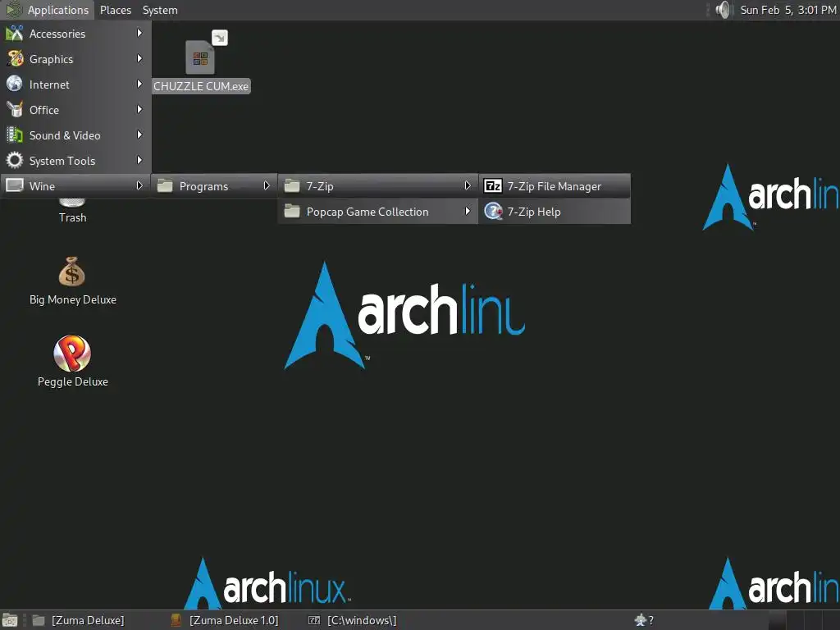840x630 pixels.
Task: Select the Big Money Deluxe money bag icon
Action: [72, 272]
